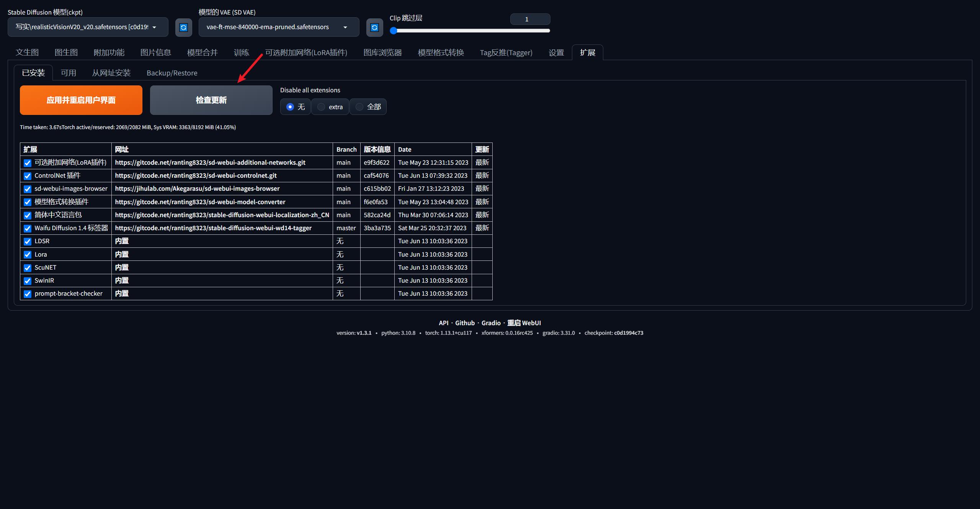Toggle the prompt-bracket-checker checkbox
980x509 pixels.
[x=28, y=294]
